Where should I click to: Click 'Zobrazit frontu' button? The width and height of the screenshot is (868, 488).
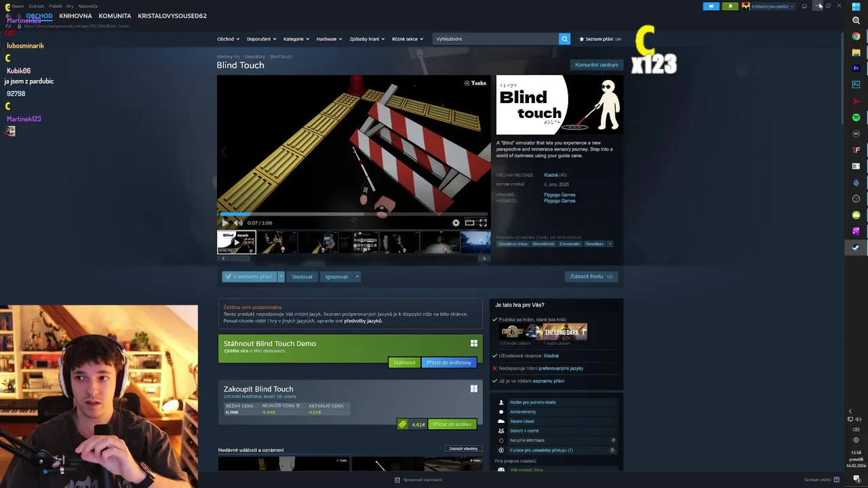(591, 277)
